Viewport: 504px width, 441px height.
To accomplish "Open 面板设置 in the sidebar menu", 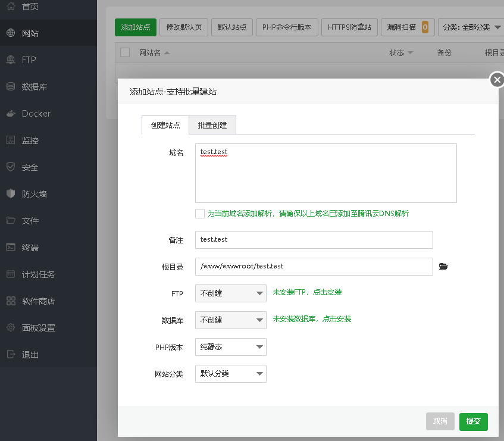I will point(48,327).
